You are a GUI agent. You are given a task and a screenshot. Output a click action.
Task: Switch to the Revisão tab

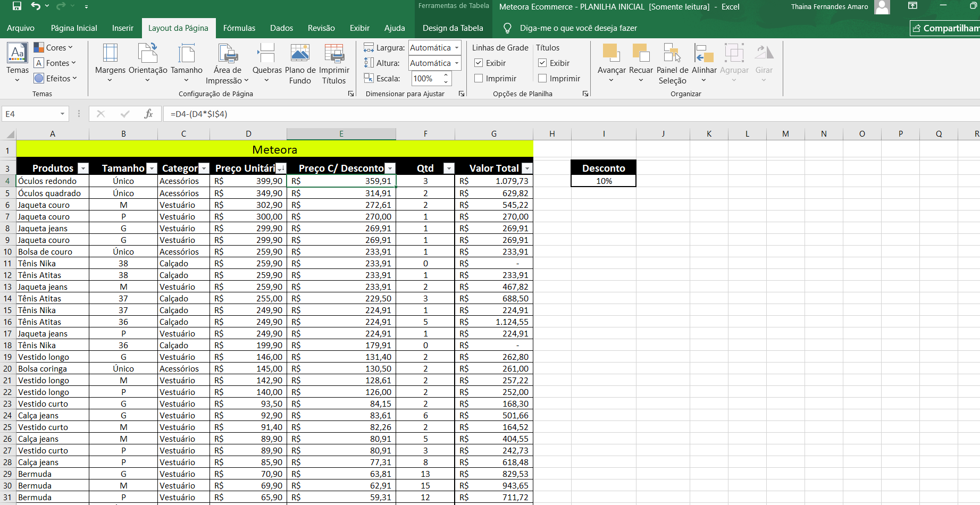pyautogui.click(x=321, y=28)
